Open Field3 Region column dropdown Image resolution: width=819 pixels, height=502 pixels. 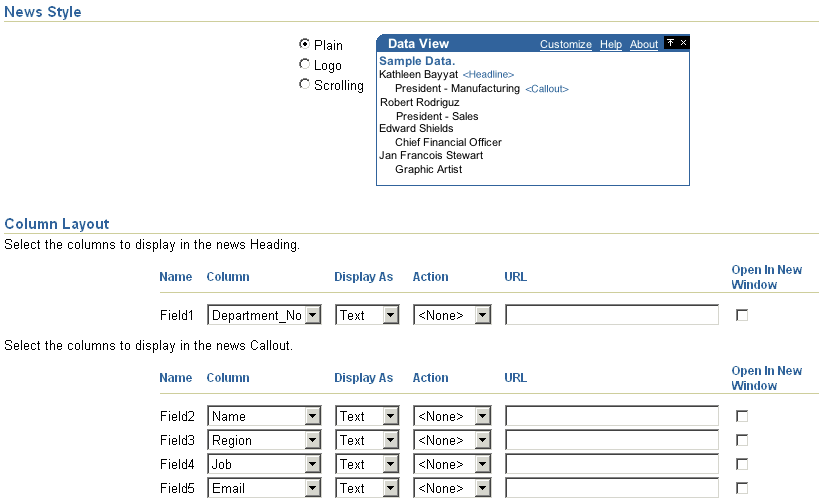pyautogui.click(x=312, y=440)
